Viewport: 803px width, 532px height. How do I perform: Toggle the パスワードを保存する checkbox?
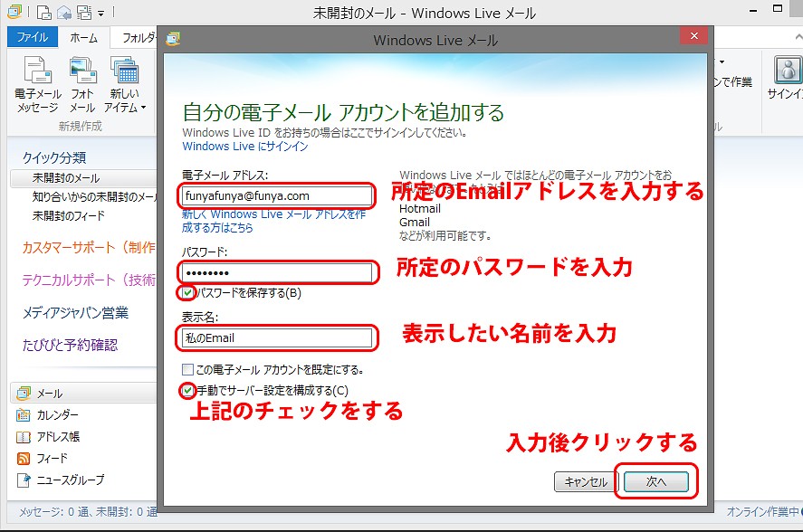pos(187,293)
